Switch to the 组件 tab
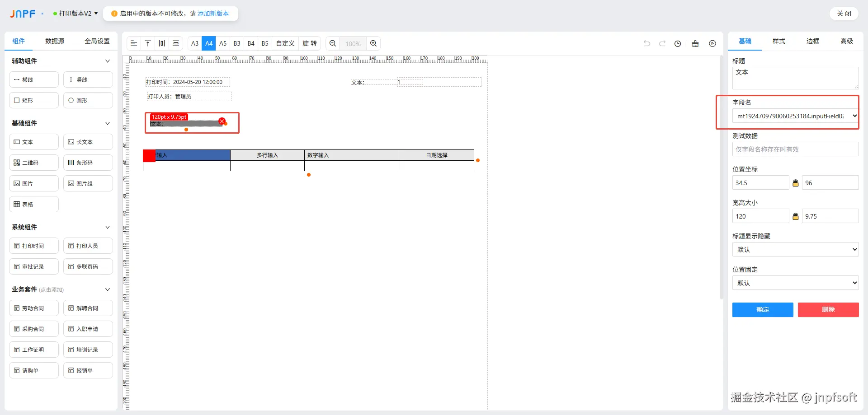 19,41
